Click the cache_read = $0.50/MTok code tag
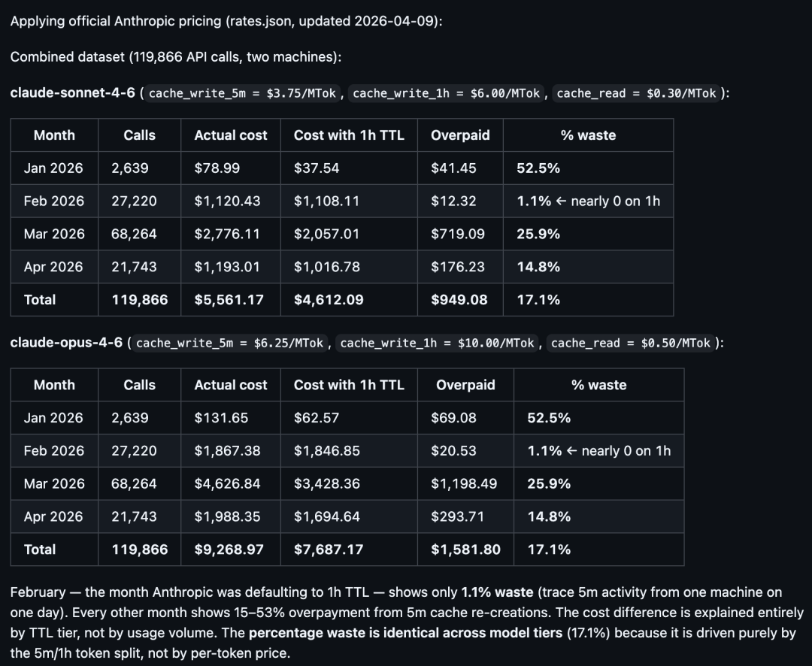This screenshot has height=666, width=812. 630,343
